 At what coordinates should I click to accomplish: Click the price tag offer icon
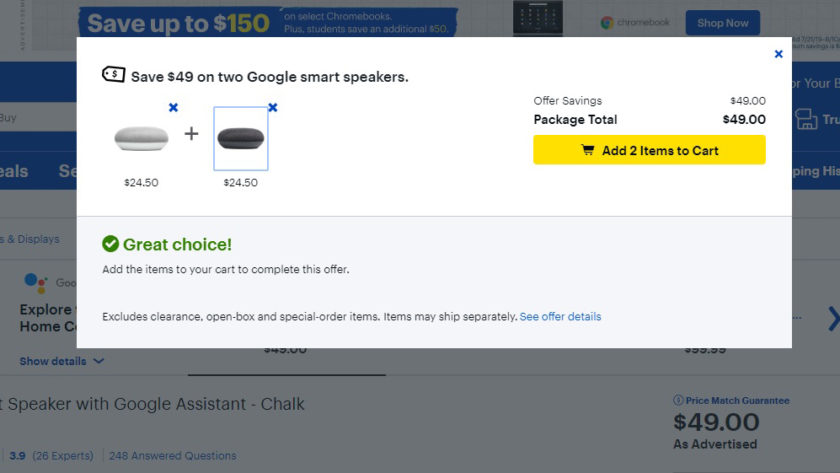click(114, 74)
